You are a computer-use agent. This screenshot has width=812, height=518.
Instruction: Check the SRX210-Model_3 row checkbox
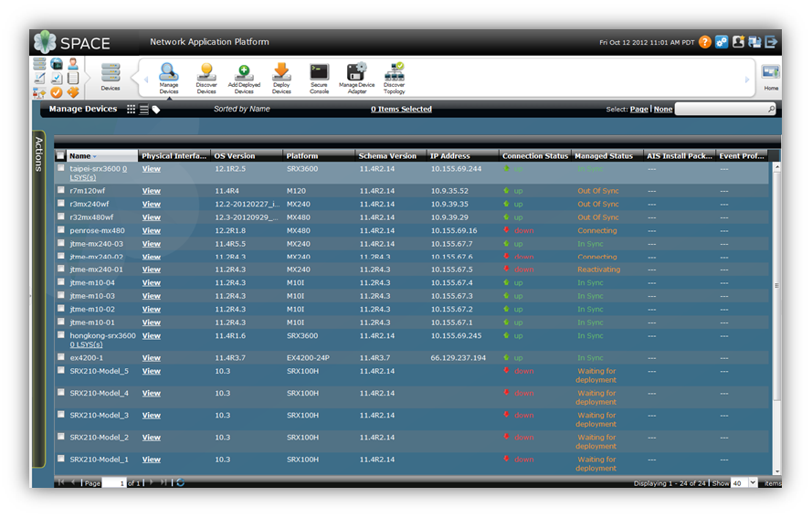coord(60,415)
